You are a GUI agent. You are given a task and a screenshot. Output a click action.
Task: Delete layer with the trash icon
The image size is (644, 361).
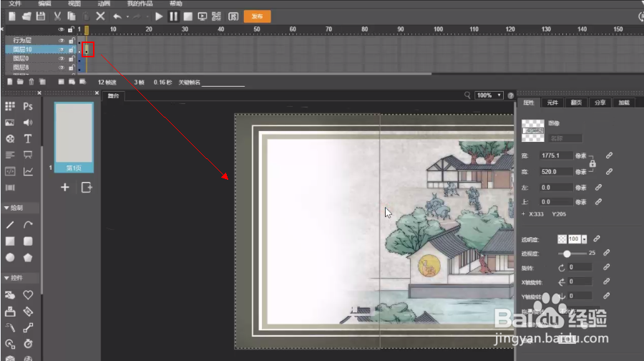coord(31,82)
